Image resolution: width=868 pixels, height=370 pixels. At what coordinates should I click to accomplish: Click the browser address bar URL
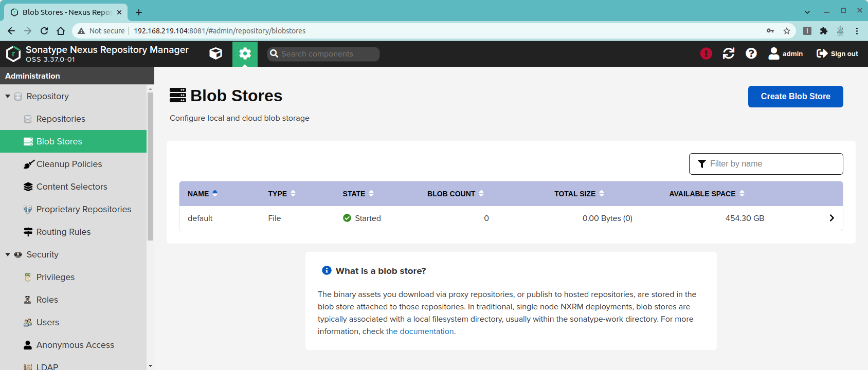220,31
